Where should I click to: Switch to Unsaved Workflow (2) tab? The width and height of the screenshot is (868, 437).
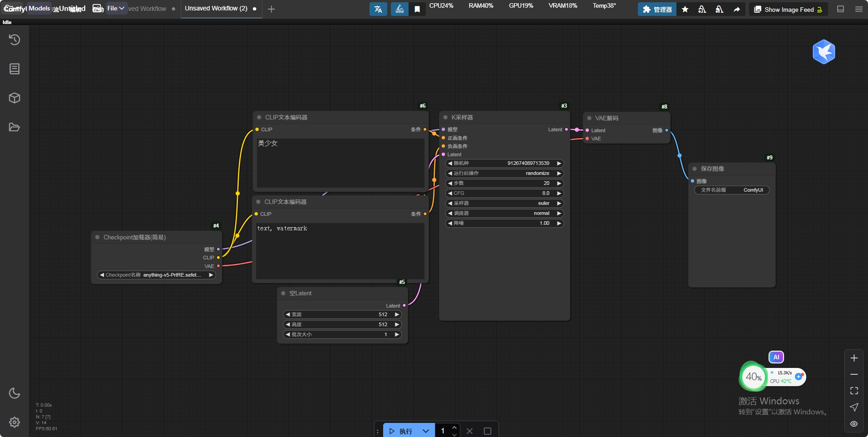[x=216, y=9]
